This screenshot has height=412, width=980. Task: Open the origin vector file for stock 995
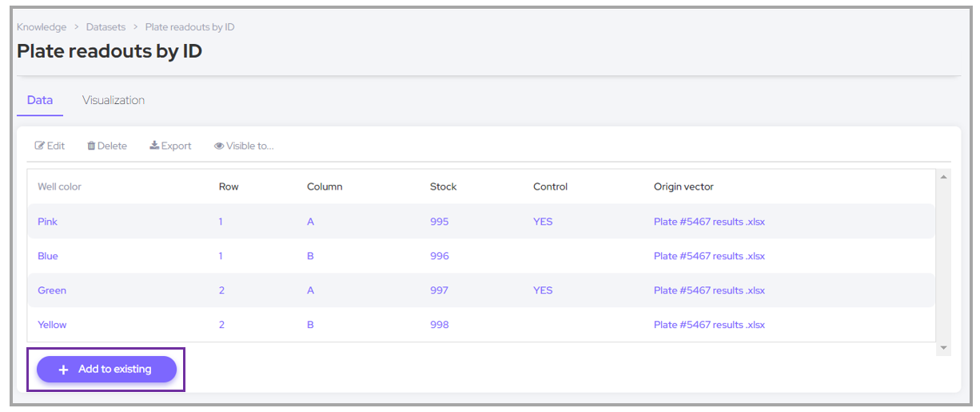pyautogui.click(x=708, y=222)
